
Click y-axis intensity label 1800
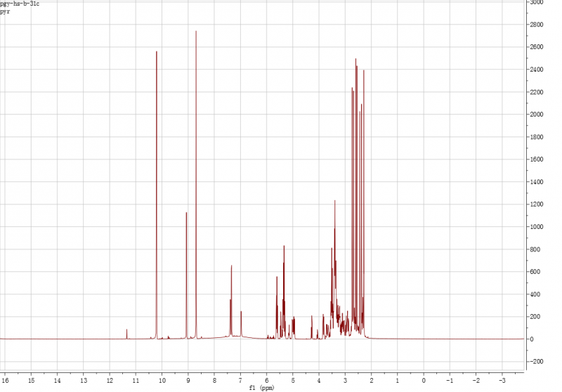tap(537, 137)
